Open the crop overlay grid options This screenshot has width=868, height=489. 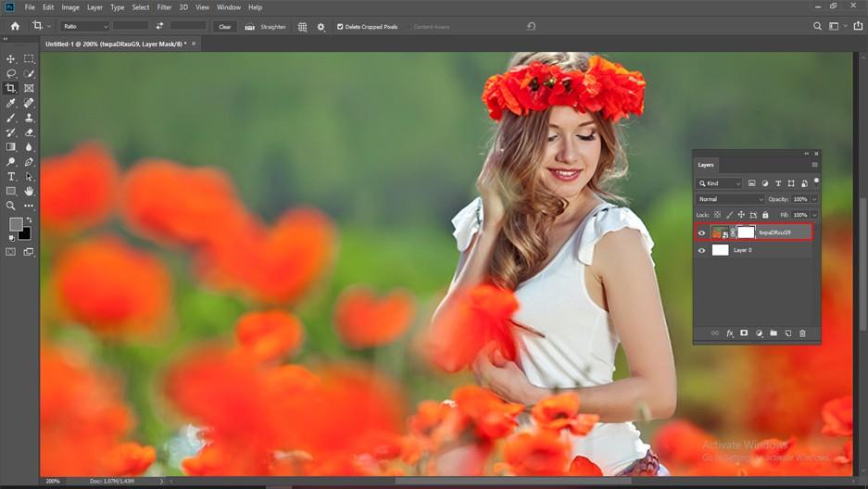(x=302, y=27)
